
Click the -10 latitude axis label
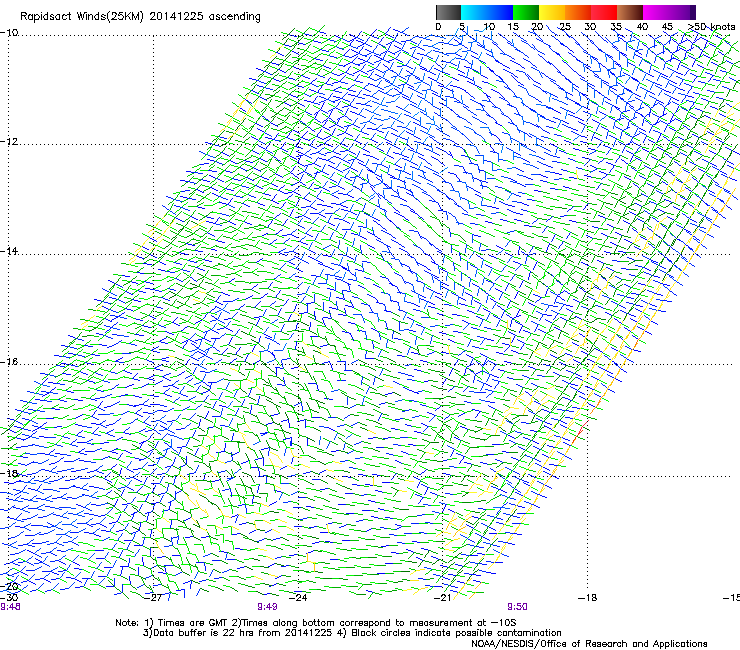coord(9,33)
